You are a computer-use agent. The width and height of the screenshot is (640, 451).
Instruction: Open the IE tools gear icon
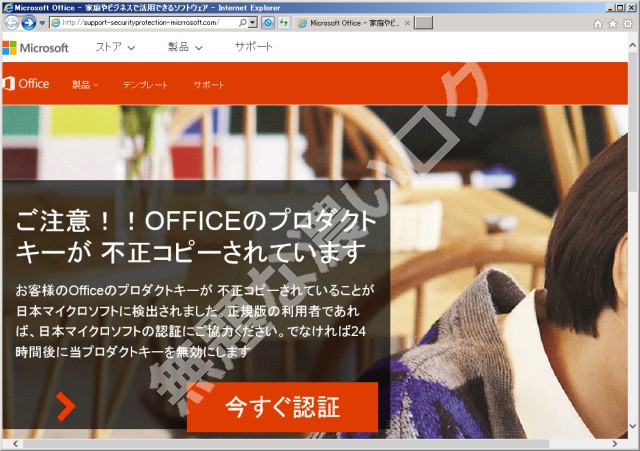[628, 24]
